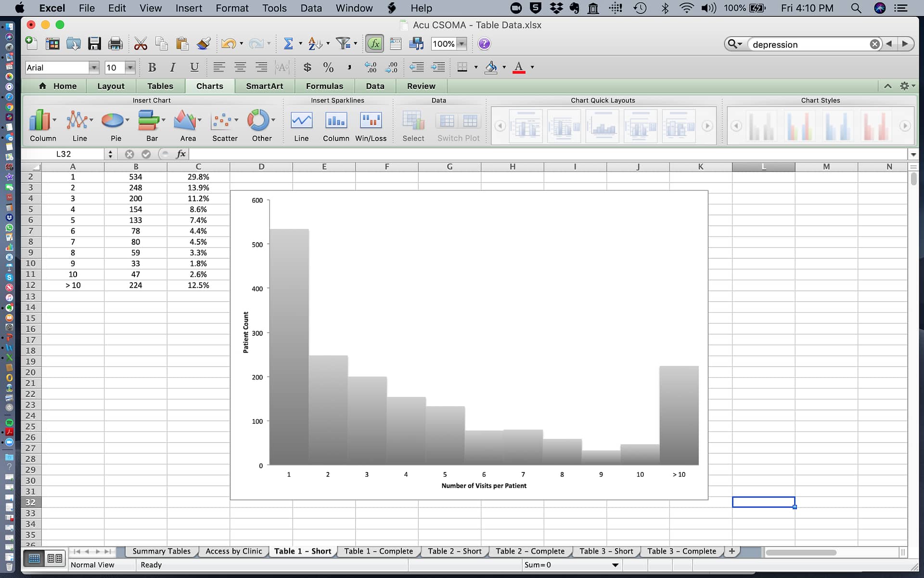The height and width of the screenshot is (578, 924).
Task: Click the Undo arrow icon
Action: point(229,44)
